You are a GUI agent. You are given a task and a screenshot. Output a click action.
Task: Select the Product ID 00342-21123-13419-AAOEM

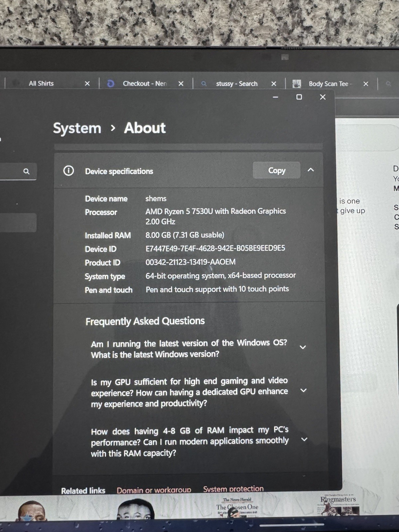191,262
